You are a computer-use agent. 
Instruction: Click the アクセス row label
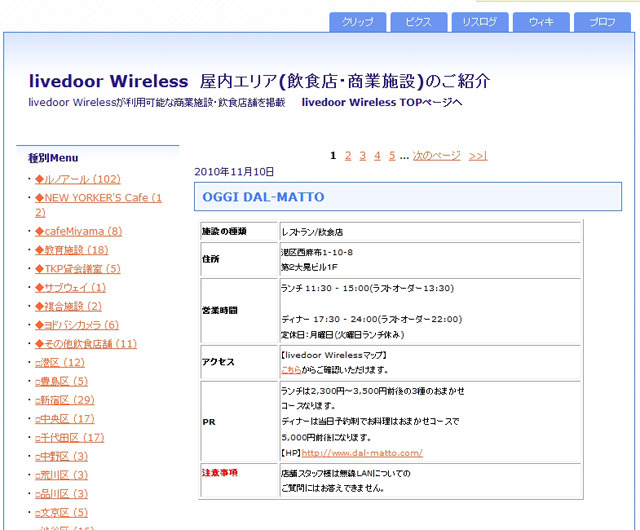coord(218,362)
